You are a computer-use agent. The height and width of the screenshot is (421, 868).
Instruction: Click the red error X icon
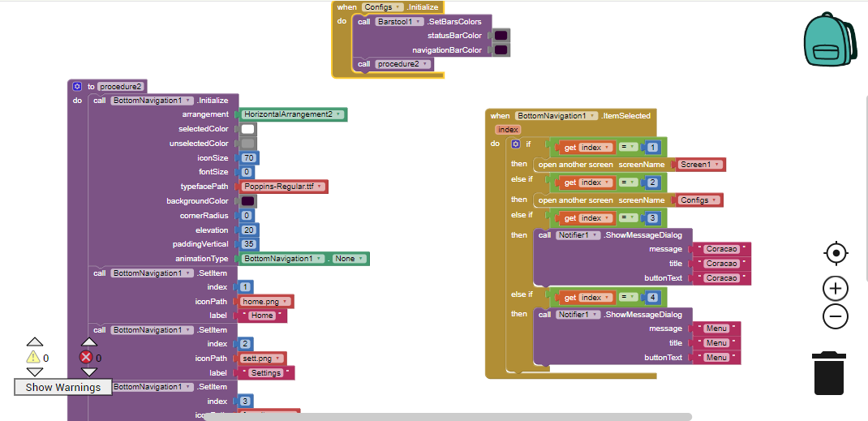[x=87, y=357]
